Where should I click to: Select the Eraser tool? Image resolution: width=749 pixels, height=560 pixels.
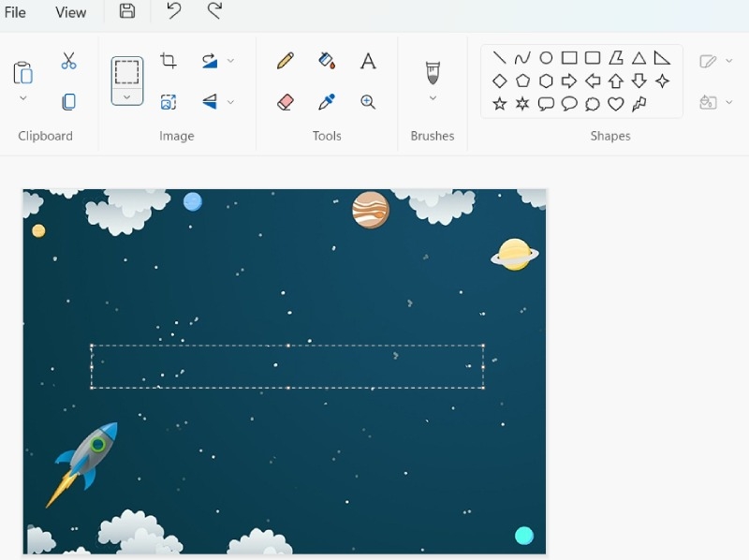coord(286,102)
